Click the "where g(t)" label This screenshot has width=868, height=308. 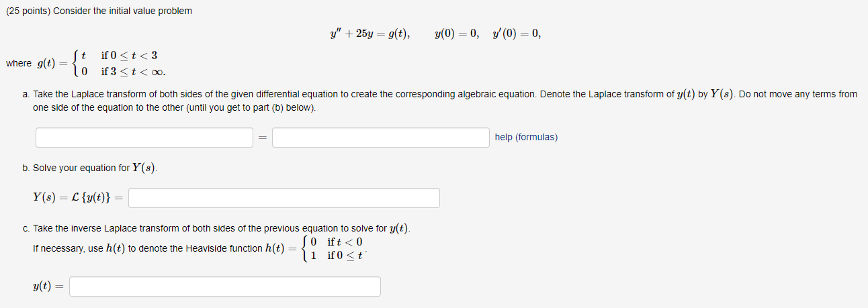tap(30, 64)
